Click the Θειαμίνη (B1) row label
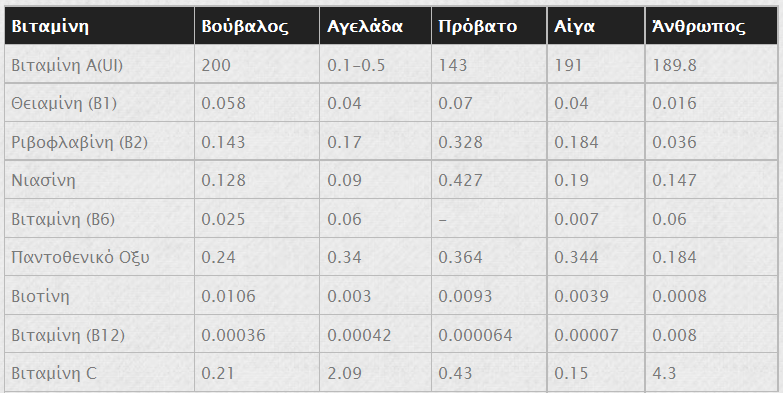 (64, 103)
